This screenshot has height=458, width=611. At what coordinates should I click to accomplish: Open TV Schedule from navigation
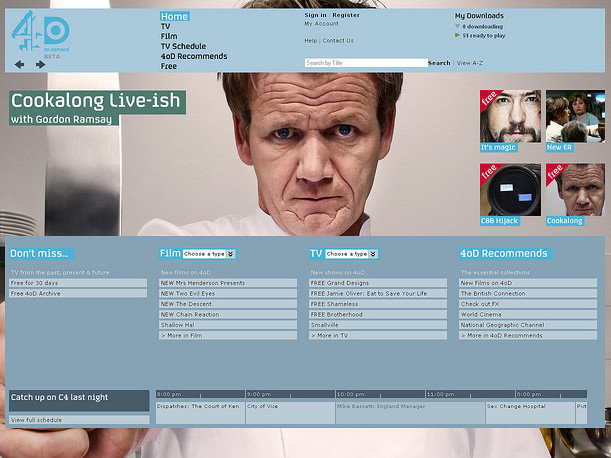point(184,46)
